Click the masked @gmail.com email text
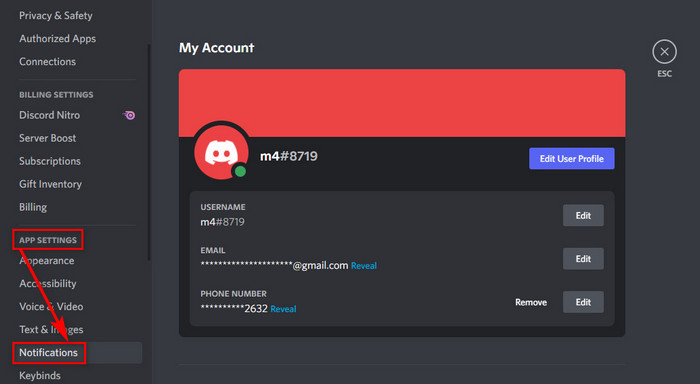Image resolution: width=700 pixels, height=384 pixels. pos(274,265)
